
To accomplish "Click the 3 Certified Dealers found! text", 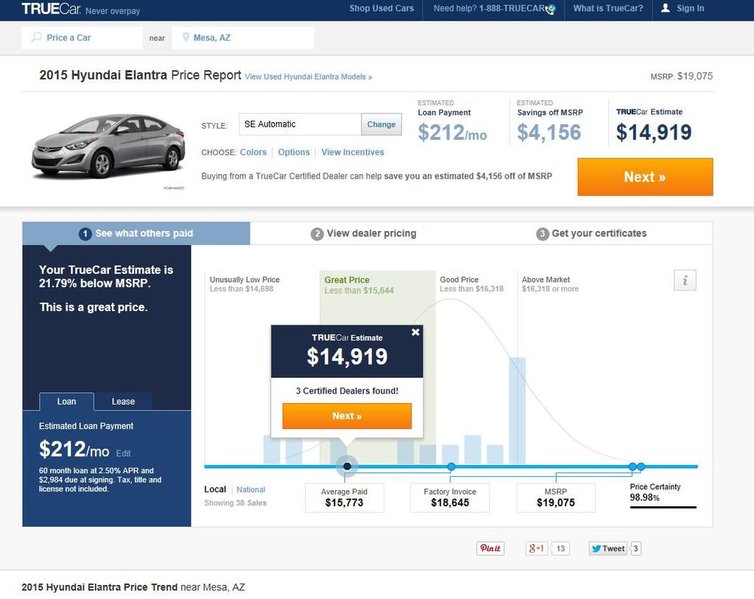I will (x=347, y=391).
